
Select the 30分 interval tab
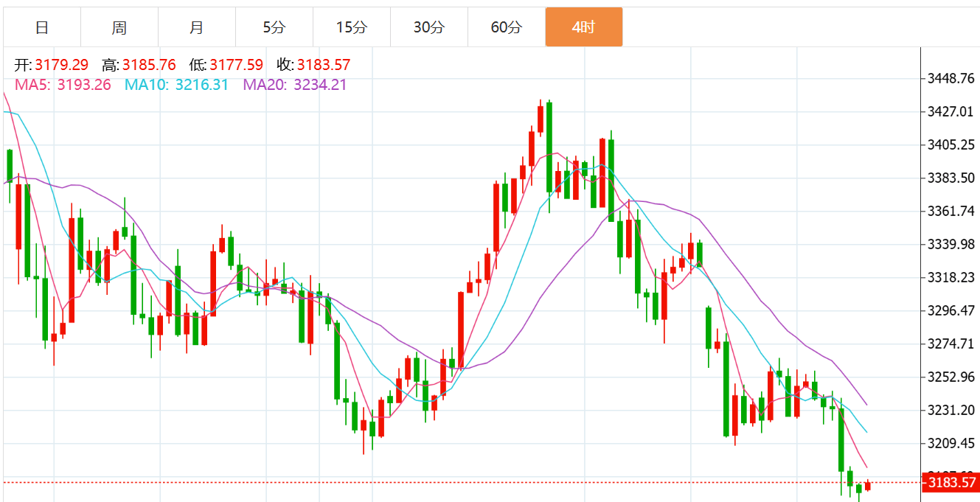pyautogui.click(x=428, y=28)
